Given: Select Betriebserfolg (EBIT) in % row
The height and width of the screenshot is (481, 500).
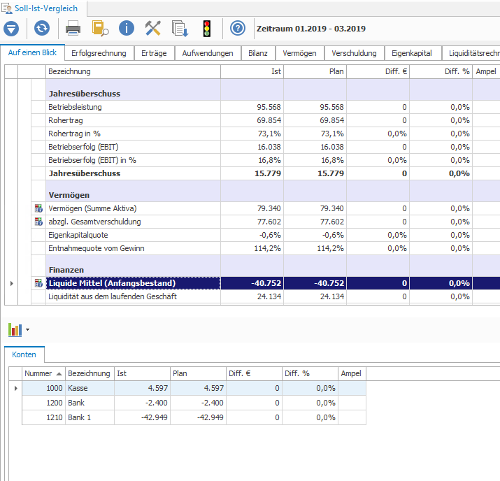Looking at the screenshot, I should [x=266, y=160].
